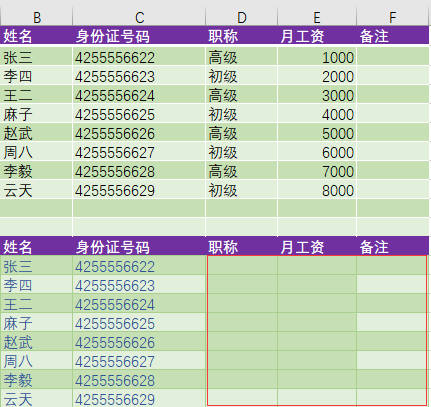Select empty 职称 cell beside blue ID 4255556622

click(242, 266)
